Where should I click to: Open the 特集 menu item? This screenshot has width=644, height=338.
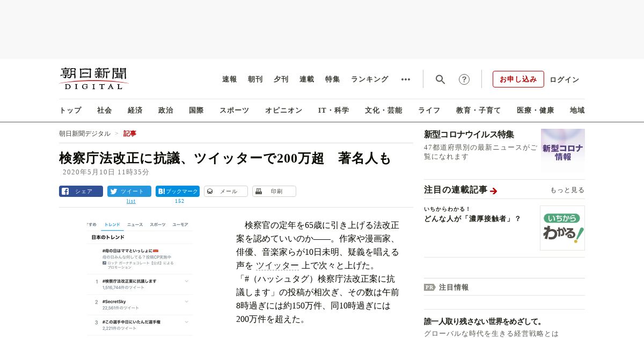333,79
